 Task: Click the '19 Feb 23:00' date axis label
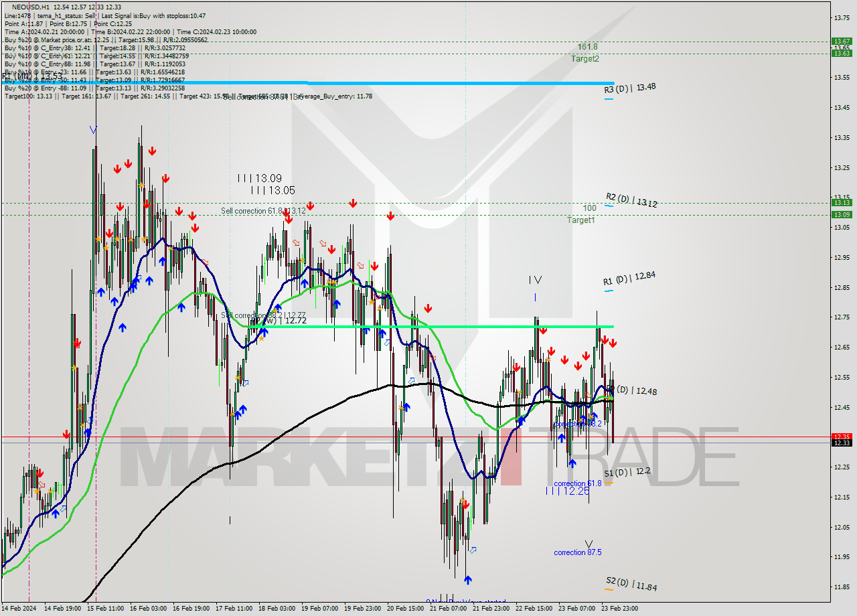point(363,609)
